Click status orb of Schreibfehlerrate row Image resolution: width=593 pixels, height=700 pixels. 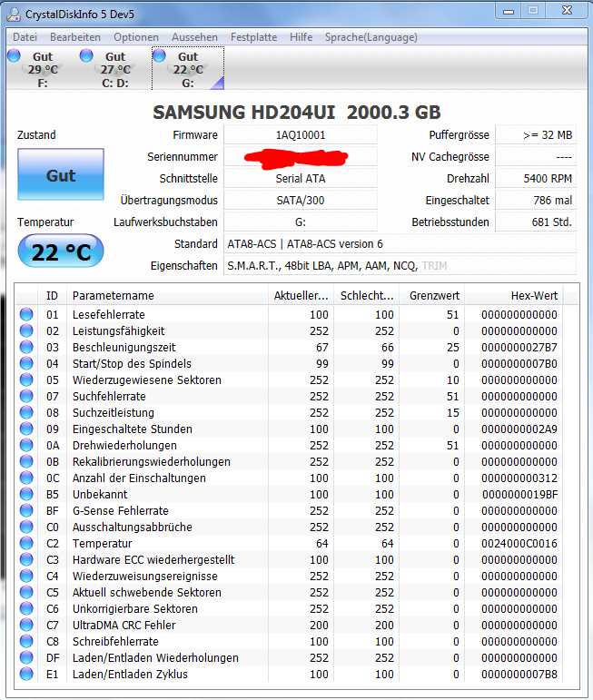point(26,641)
